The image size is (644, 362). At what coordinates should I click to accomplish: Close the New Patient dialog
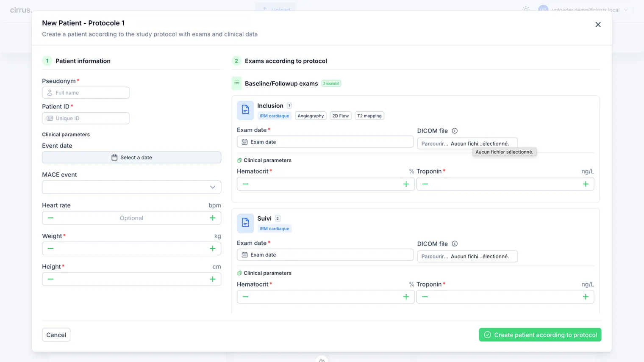click(x=598, y=25)
